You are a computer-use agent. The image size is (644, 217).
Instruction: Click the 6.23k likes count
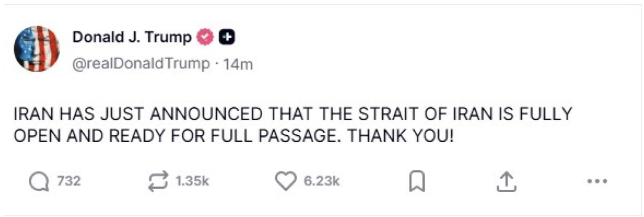tap(322, 181)
